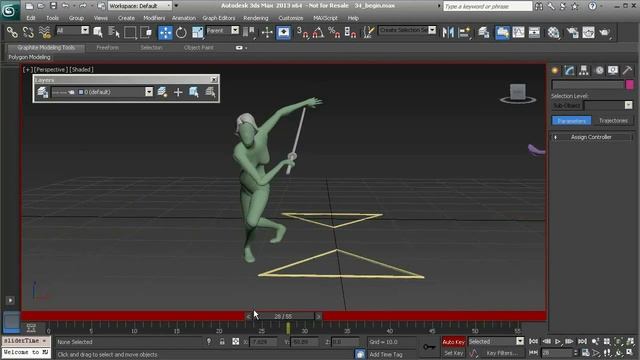Switch to the Freeform ribbon tab
Screen dimensions: 640x360
[108, 48]
